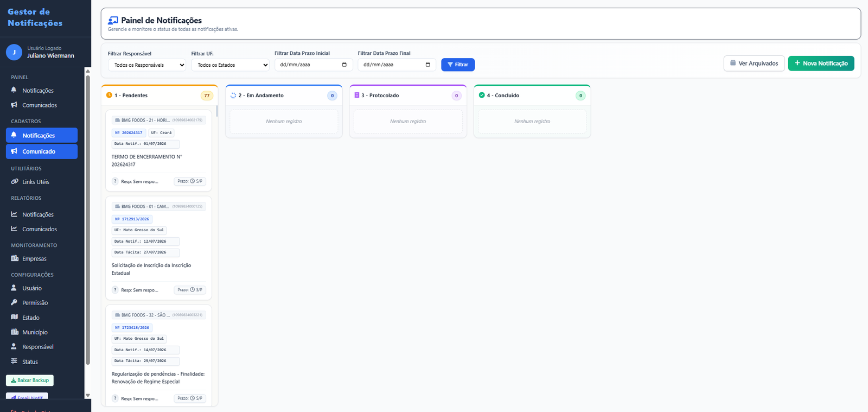This screenshot has width=868, height=412.
Task: Click the Status list icon
Action: point(14,361)
